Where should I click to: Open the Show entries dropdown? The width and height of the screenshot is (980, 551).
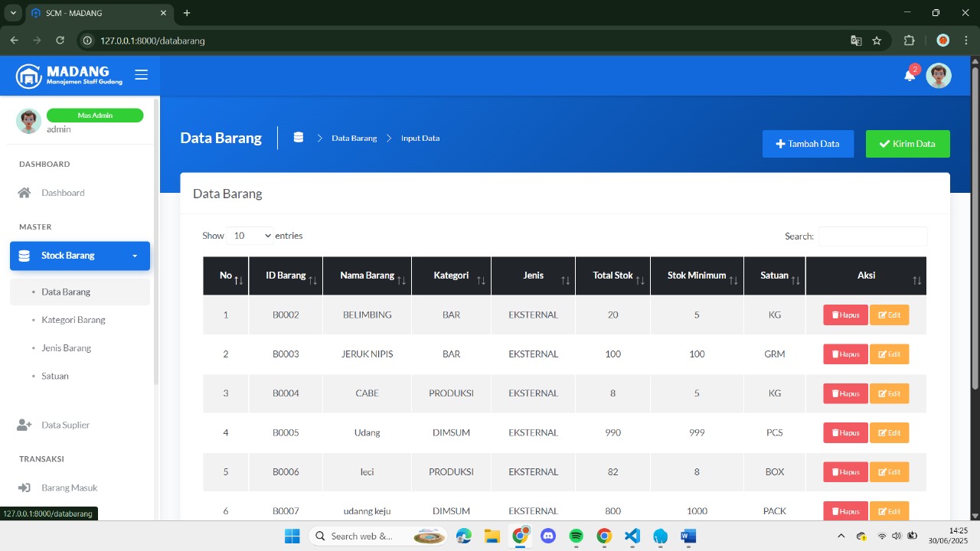[x=250, y=236]
